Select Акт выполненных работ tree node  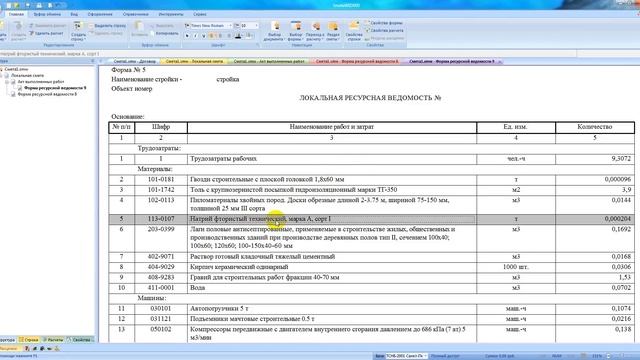click(41, 82)
